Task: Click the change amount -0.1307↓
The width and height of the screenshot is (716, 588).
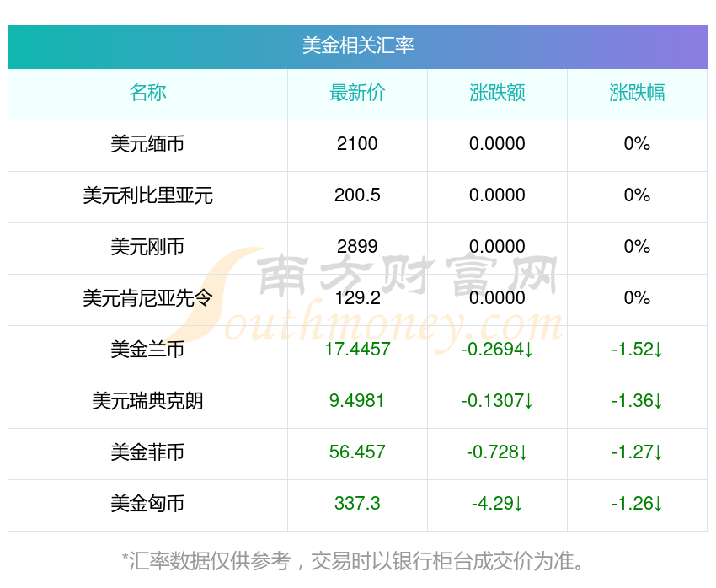Action: tap(497, 401)
